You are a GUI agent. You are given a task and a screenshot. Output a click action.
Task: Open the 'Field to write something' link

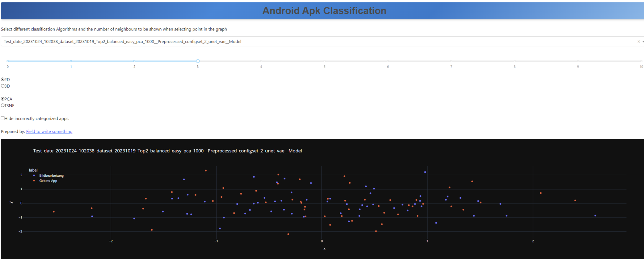pyautogui.click(x=49, y=132)
